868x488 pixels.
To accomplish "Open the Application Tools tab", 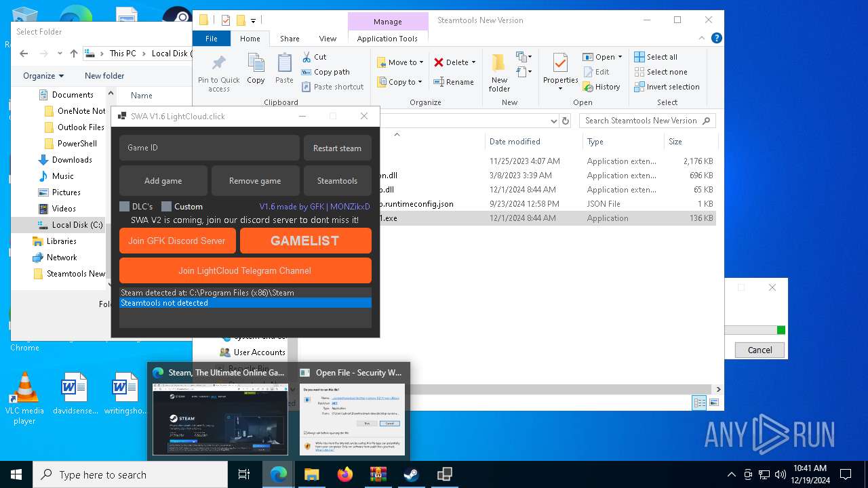I will (x=387, y=39).
